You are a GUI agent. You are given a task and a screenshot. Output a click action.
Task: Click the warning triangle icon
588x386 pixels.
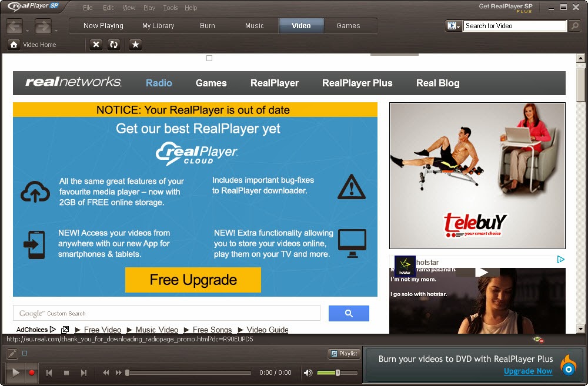(x=352, y=187)
